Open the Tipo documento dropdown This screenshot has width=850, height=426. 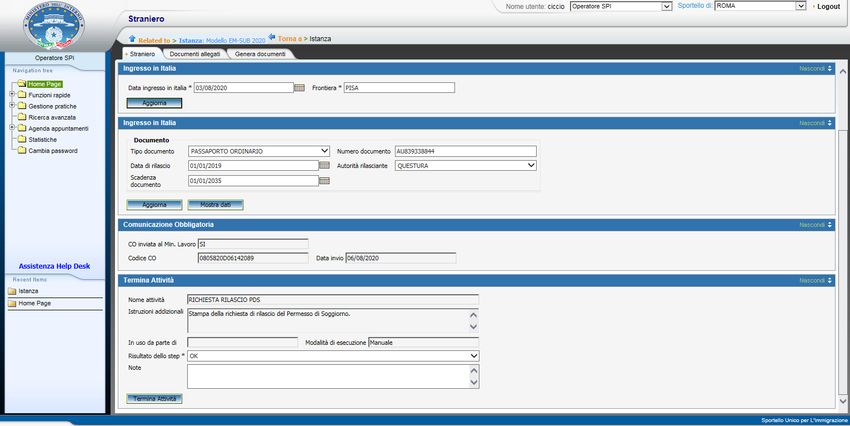324,151
